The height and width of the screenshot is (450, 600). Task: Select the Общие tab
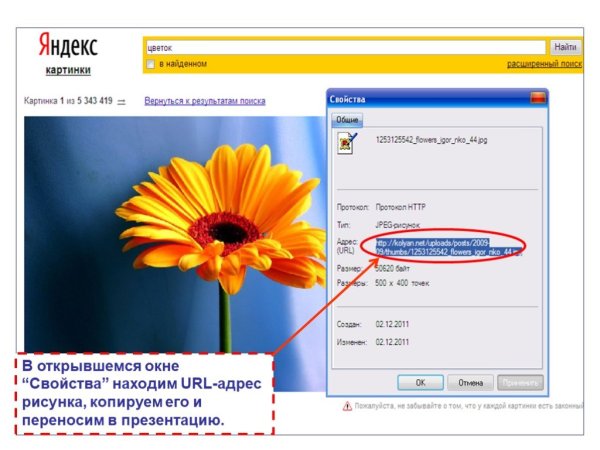(x=347, y=119)
